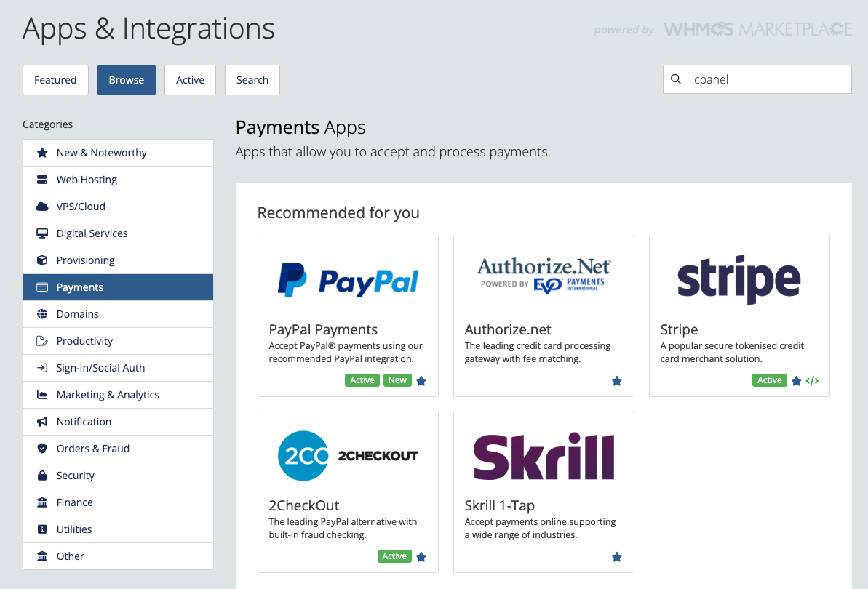The width and height of the screenshot is (868, 589).
Task: Open the Authorize.Net logo thumbnail
Action: click(544, 275)
